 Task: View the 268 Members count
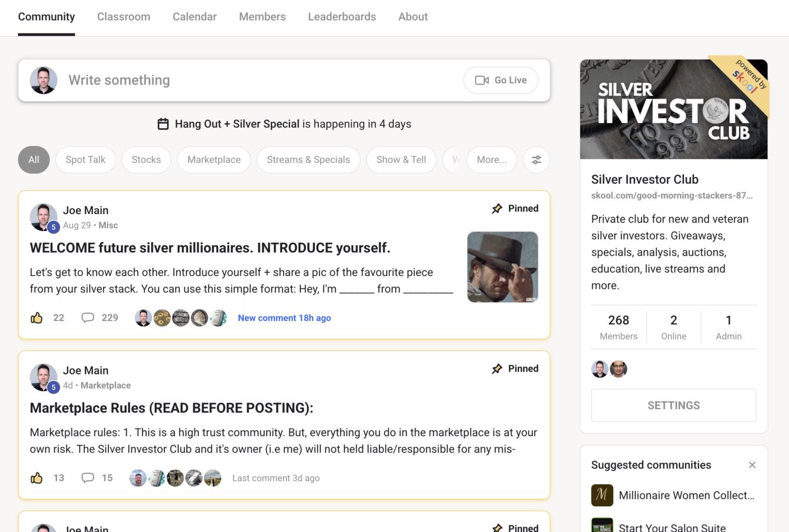[619, 327]
